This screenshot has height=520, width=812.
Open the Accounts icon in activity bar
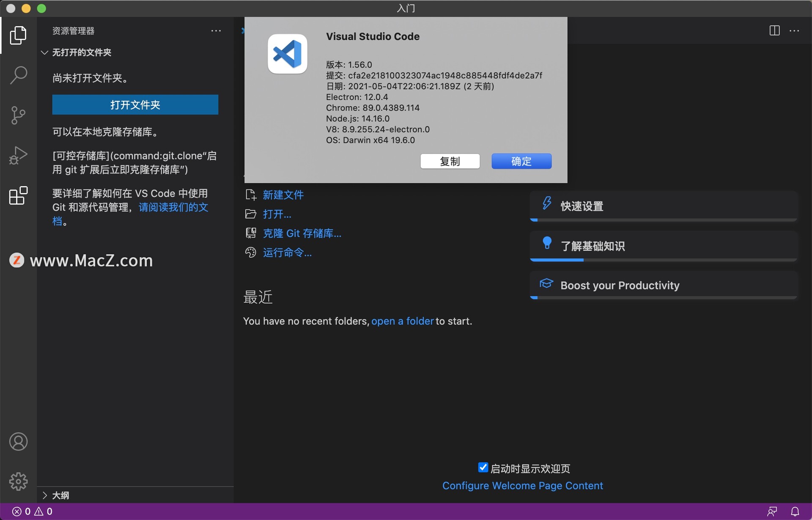pyautogui.click(x=18, y=442)
